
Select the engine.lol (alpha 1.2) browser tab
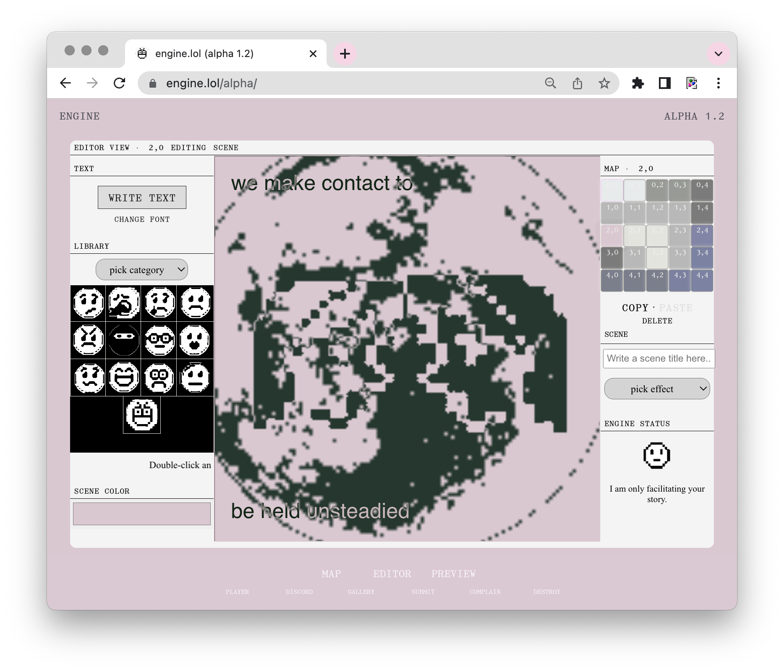pos(225,54)
